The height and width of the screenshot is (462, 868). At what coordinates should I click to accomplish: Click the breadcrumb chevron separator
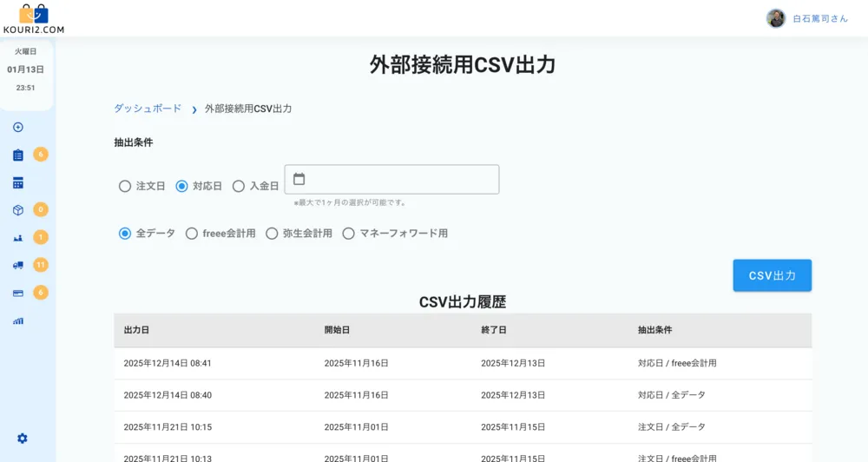pos(194,109)
